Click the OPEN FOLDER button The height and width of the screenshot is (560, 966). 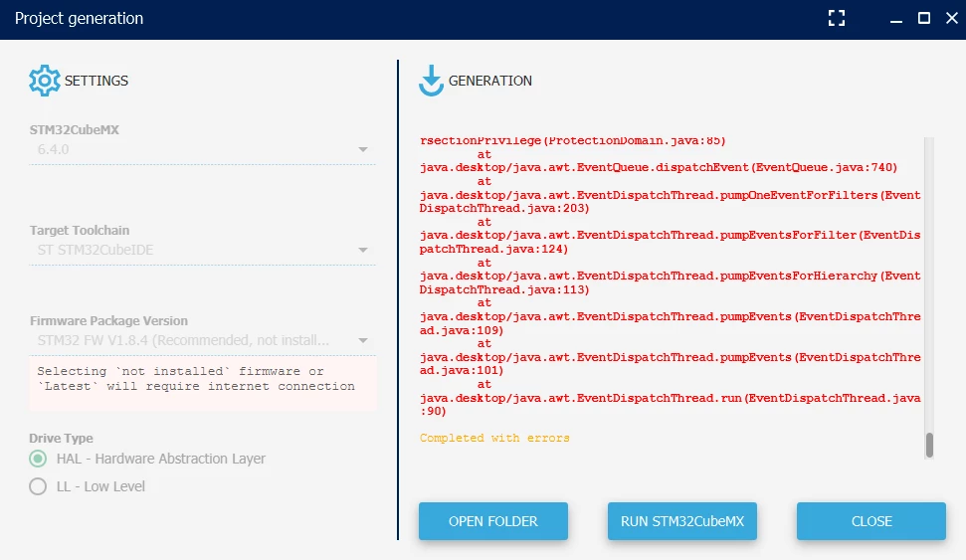tap(493, 521)
